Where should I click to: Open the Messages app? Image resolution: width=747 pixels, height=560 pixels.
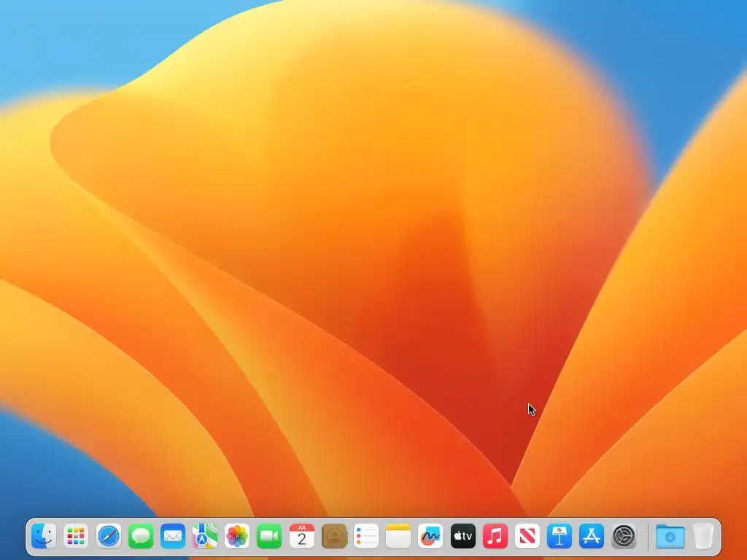141,536
